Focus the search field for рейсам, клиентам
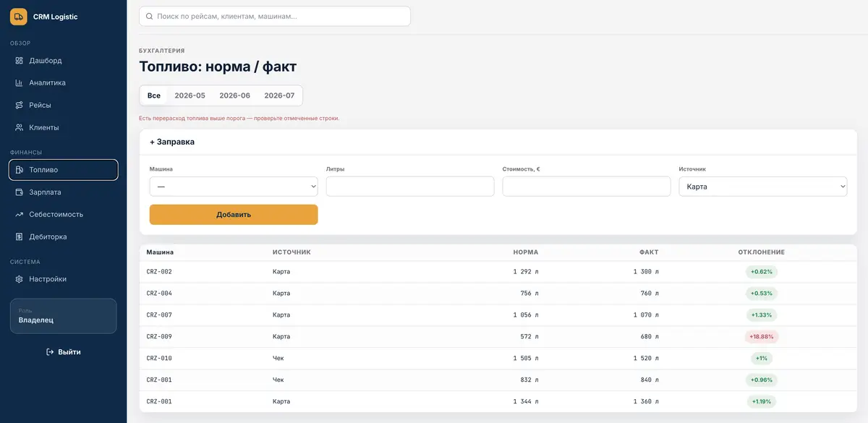 [x=275, y=16]
